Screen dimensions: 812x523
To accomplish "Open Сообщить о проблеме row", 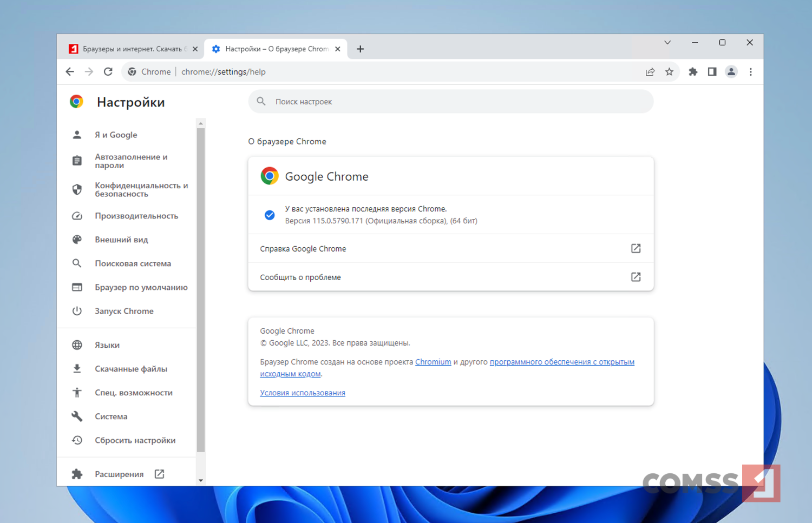I will coord(451,277).
